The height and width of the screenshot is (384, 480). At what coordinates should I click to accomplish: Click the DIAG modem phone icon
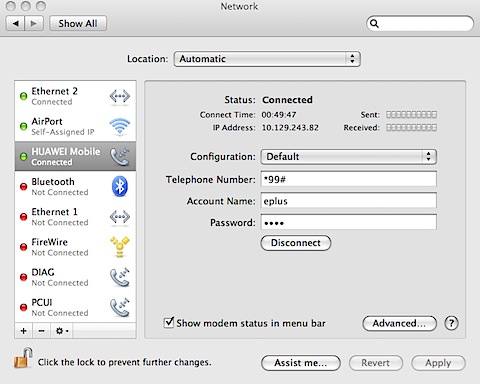click(x=120, y=277)
